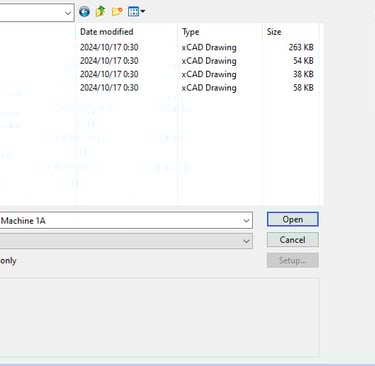Screen dimensions: 375x366
Task: Select the file row sized 263 KB
Action: (159, 47)
